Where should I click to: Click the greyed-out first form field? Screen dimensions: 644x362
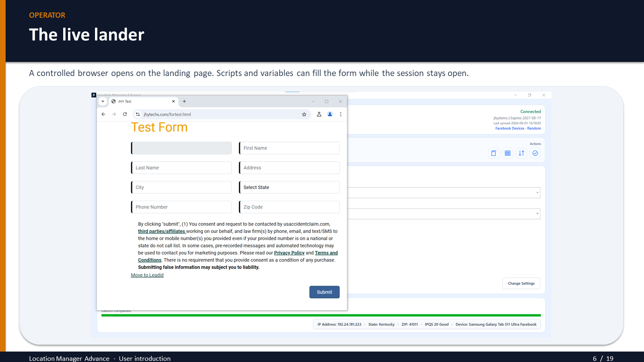click(182, 148)
